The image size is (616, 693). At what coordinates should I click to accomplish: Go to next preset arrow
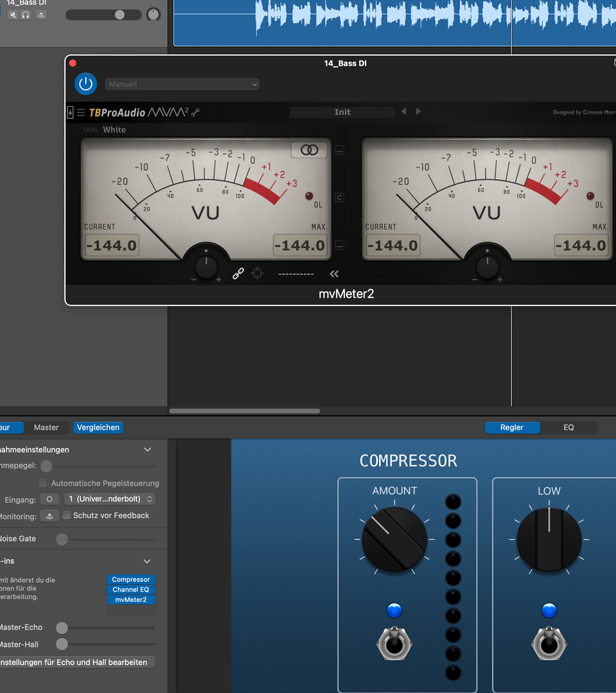(x=418, y=111)
